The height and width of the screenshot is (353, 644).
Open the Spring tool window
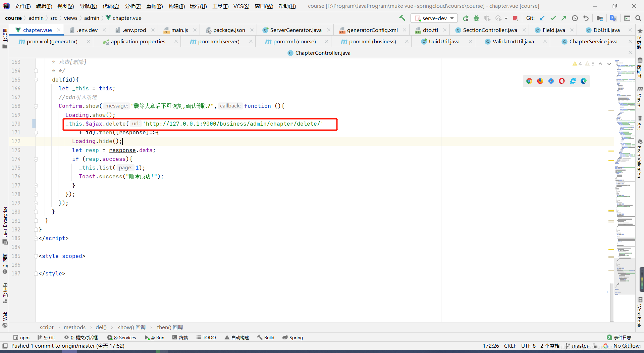pyautogui.click(x=292, y=338)
